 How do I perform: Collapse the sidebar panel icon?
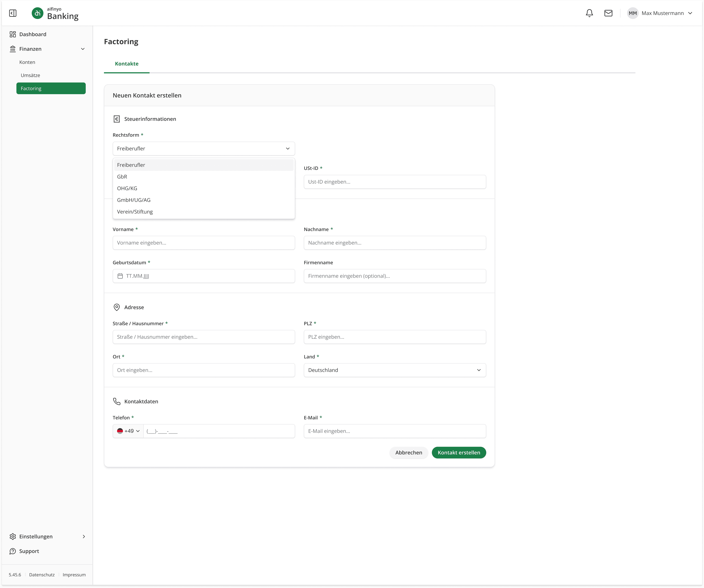pos(13,13)
